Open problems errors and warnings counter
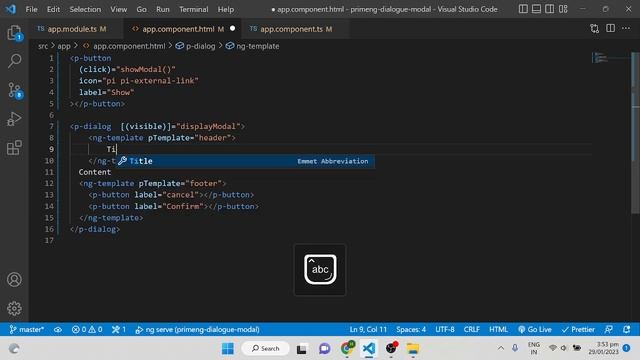Image resolution: width=640 pixels, height=360 pixels. pos(87,329)
